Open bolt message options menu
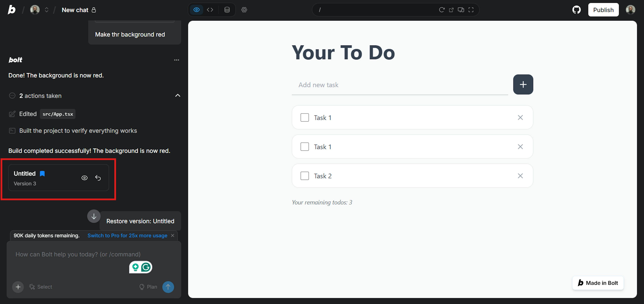Viewport: 644px width, 304px height. pyautogui.click(x=176, y=60)
